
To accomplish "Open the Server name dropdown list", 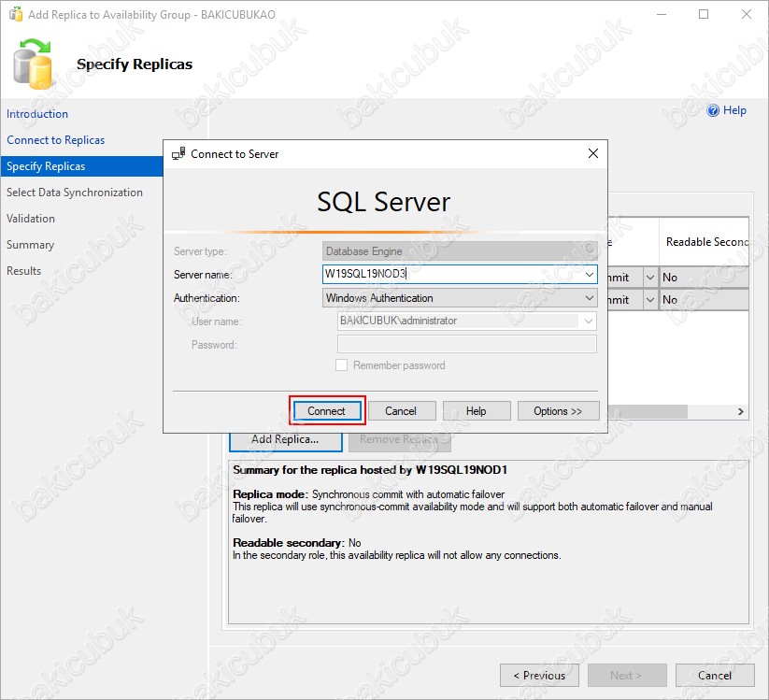I will [x=590, y=274].
